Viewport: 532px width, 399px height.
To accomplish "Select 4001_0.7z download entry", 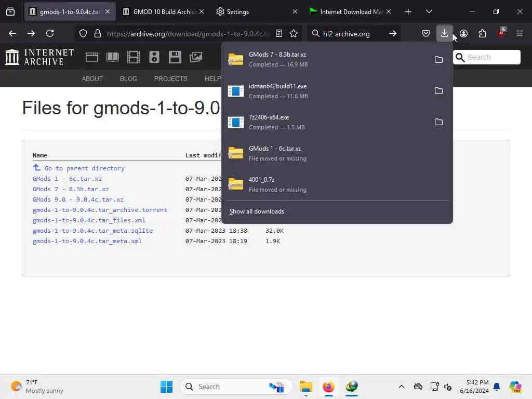I will coord(337,184).
